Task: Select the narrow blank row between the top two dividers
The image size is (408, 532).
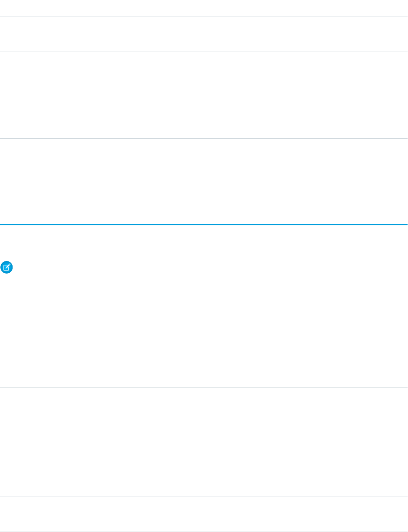Action: tap(204, 34)
